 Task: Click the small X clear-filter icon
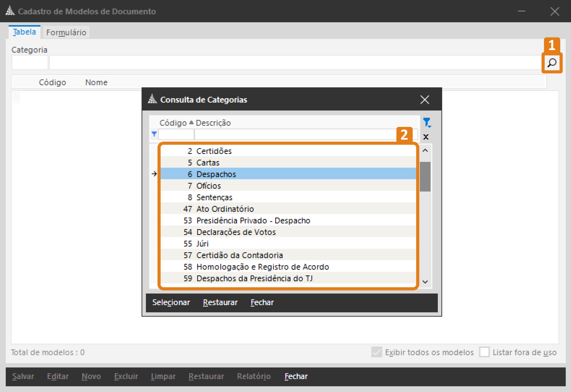426,137
